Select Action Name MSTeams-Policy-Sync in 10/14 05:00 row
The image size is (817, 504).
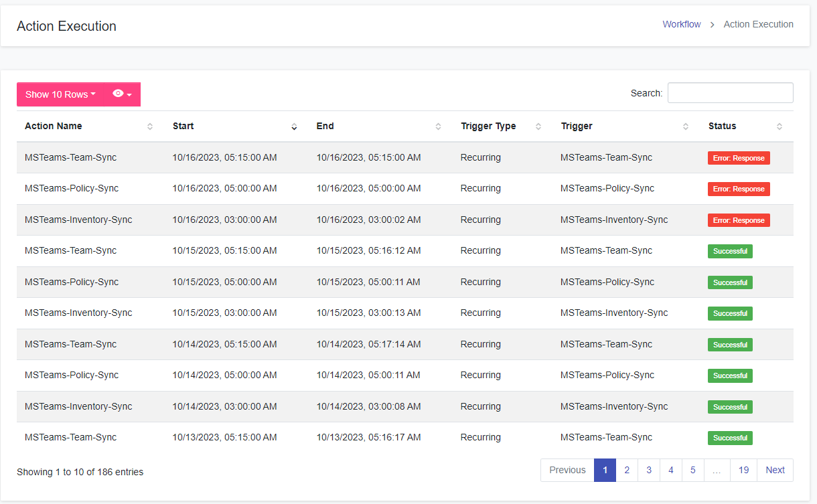click(x=72, y=375)
